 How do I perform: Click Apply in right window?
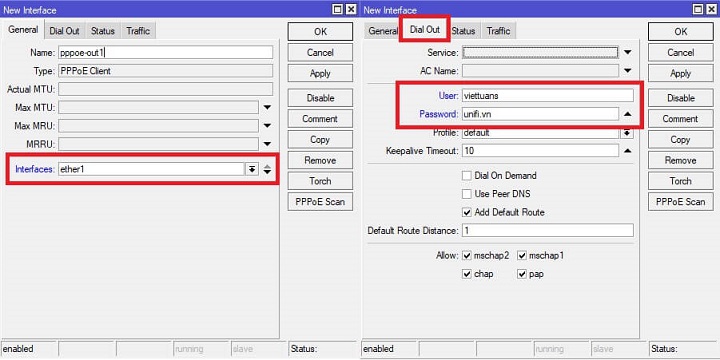[x=681, y=73]
